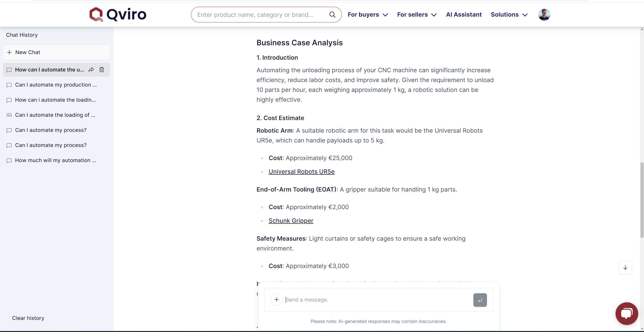Click the user profile avatar

coord(544,15)
